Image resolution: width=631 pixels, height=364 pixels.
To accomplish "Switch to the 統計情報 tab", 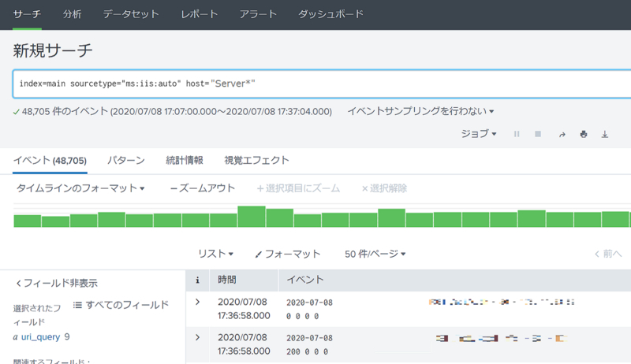I will pyautogui.click(x=185, y=160).
